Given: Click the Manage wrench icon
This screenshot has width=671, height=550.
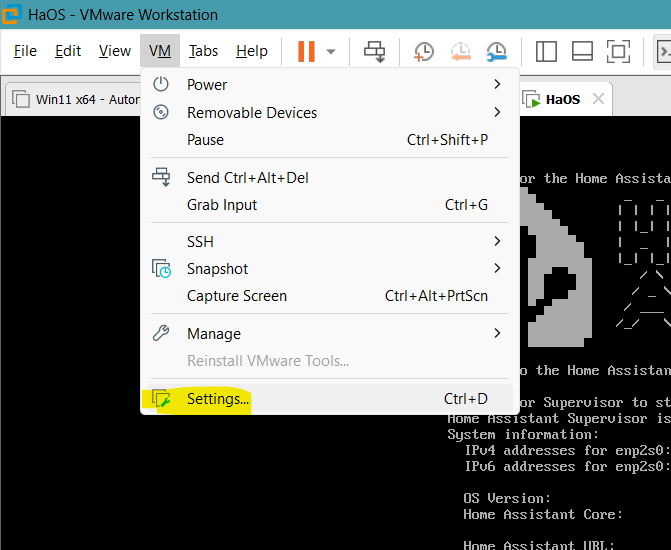Looking at the screenshot, I should (x=161, y=333).
